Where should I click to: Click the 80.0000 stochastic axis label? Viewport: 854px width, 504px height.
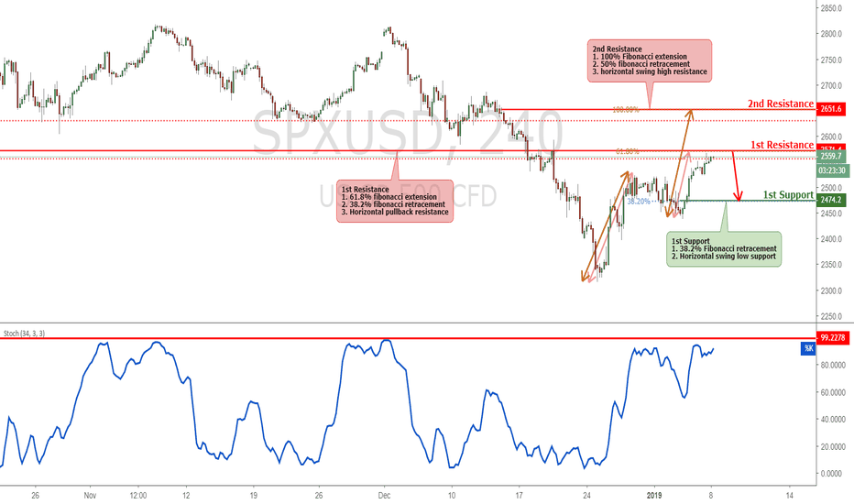tap(833, 365)
